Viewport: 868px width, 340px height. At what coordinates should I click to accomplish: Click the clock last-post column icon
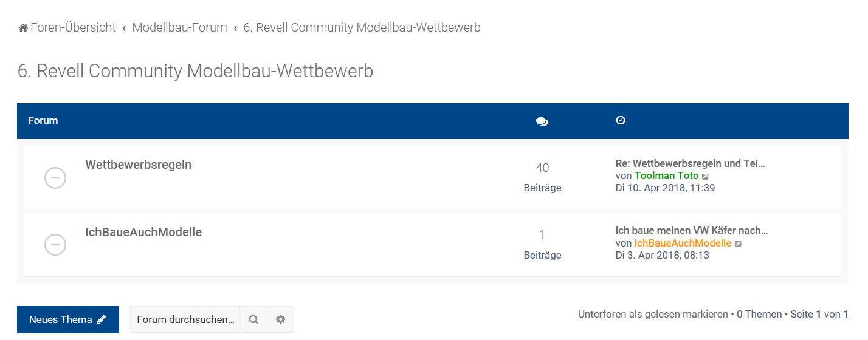point(620,121)
